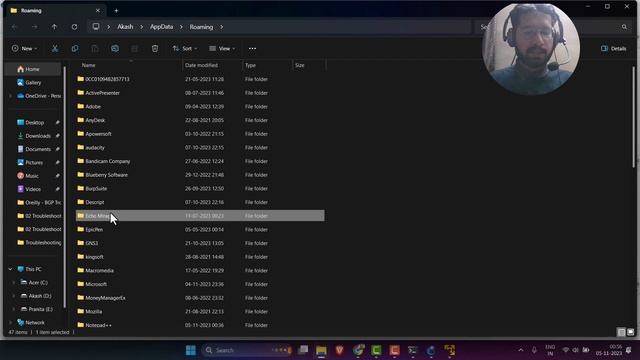The width and height of the screenshot is (640, 360).
Task: Expand the chevron after Akash in address bar
Action: coord(142,27)
